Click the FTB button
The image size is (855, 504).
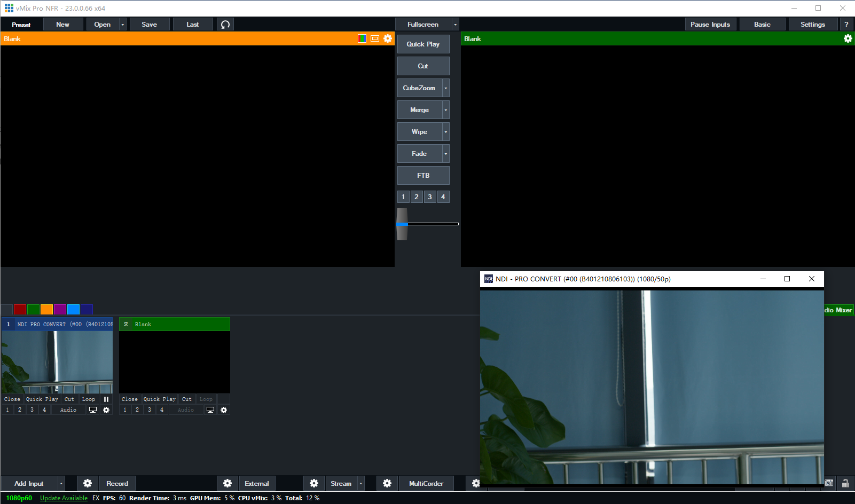tap(423, 176)
